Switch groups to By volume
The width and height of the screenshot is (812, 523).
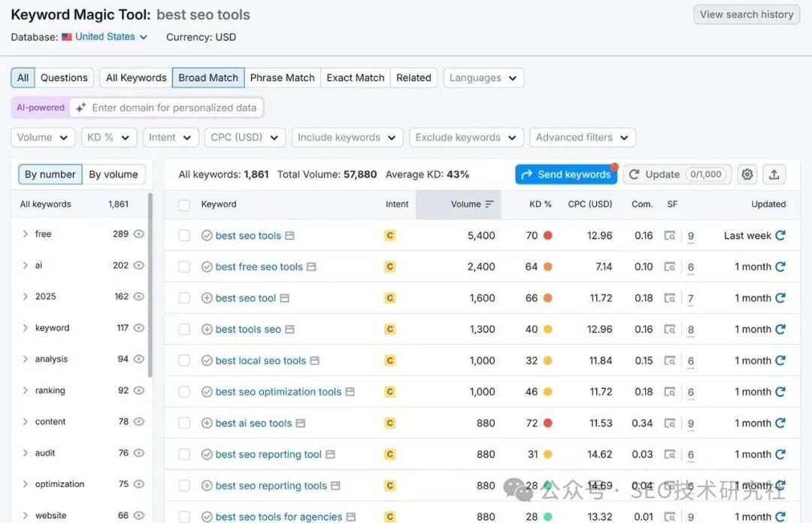114,174
